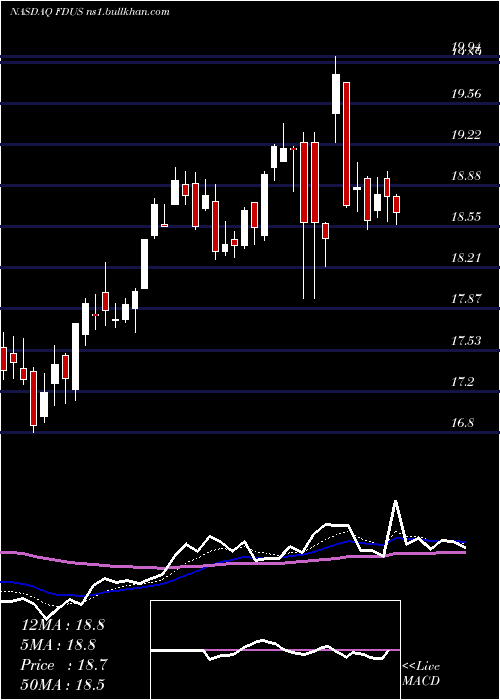This screenshot has width=500, height=700.
Task: Click the 50MA : 18.5 readout
Action: [62, 684]
